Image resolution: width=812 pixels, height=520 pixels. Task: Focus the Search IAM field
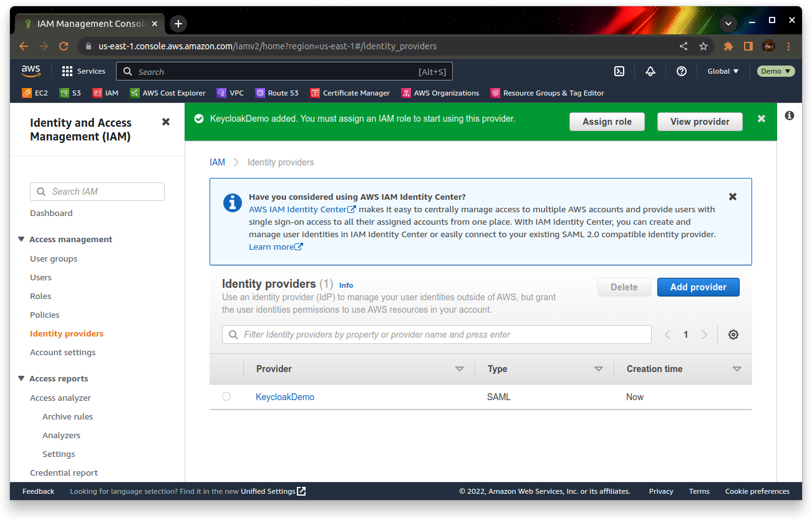point(97,192)
